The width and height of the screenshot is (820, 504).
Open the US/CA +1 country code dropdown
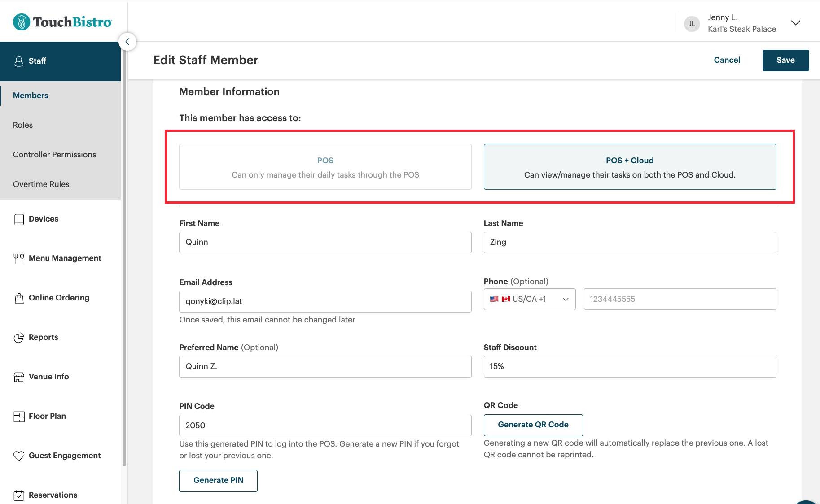529,299
